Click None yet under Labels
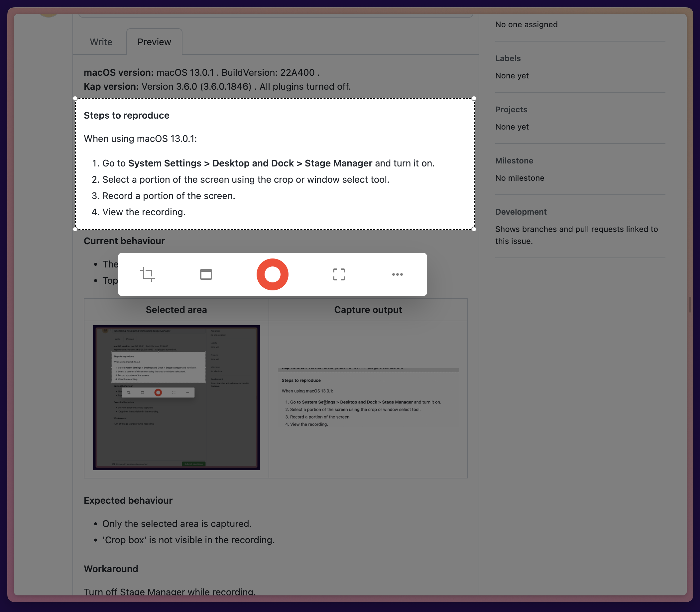 point(512,75)
